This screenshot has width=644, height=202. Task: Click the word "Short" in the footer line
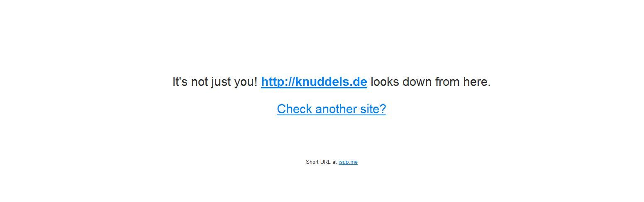(x=312, y=162)
